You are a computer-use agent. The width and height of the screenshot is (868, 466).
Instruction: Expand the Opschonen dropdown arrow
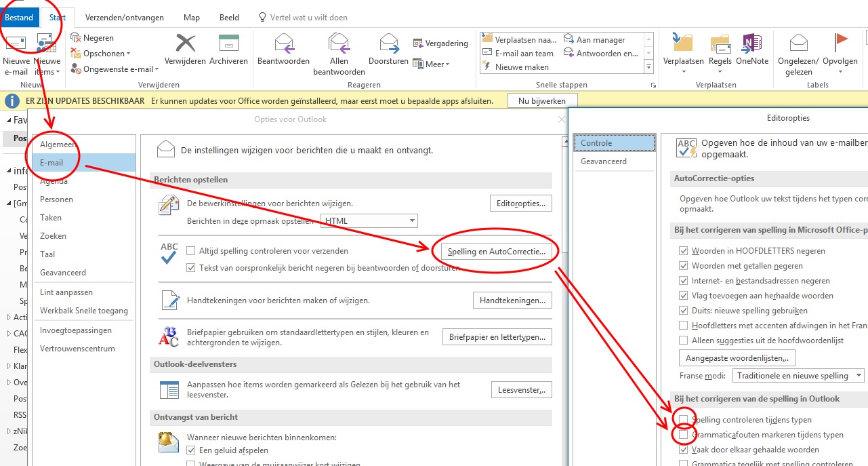(128, 54)
